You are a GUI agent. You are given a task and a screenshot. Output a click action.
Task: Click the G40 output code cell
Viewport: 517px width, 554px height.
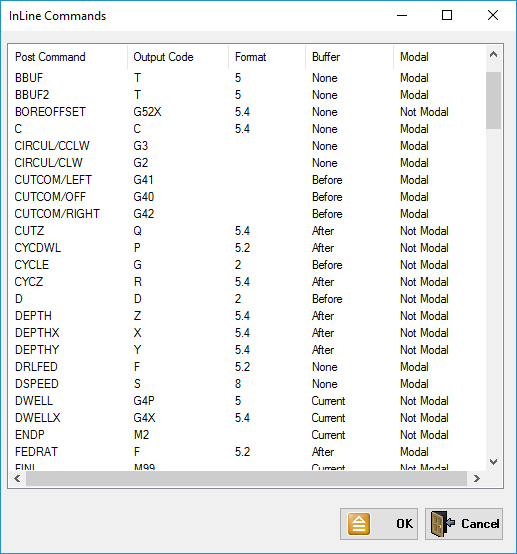(x=143, y=196)
